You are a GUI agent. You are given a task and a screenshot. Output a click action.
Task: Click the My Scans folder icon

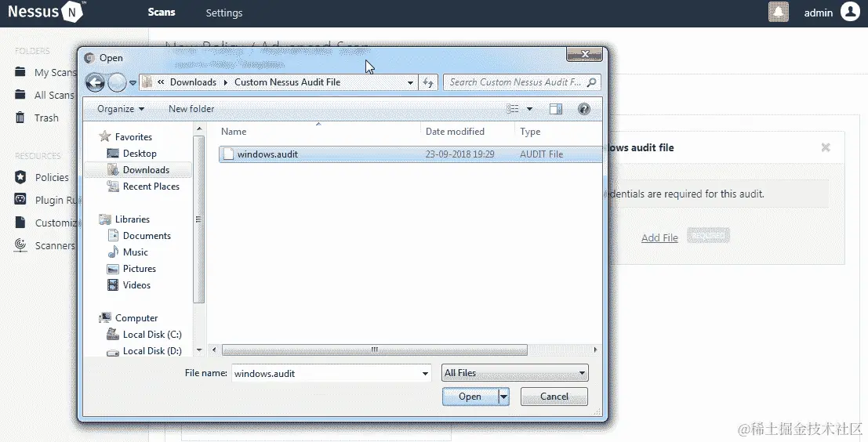[x=20, y=71]
